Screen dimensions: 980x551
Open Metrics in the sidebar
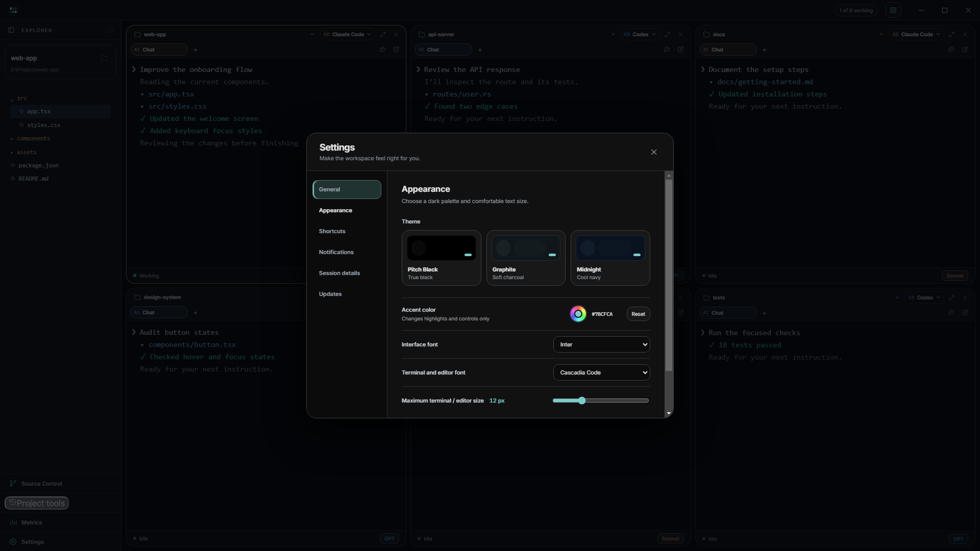pos(61,522)
